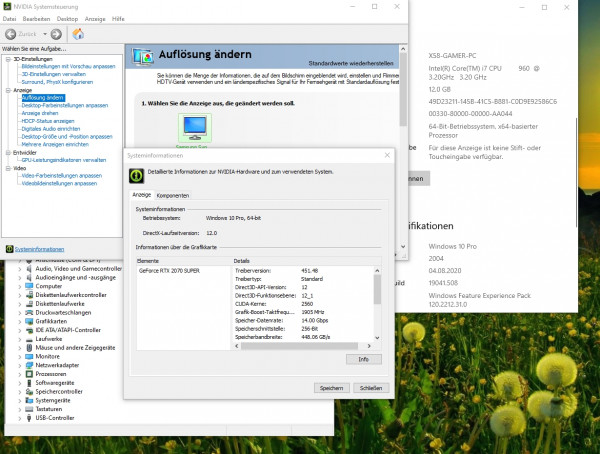The height and width of the screenshot is (454, 600).
Task: Click the Zurück back arrow icon
Action: 11,34
